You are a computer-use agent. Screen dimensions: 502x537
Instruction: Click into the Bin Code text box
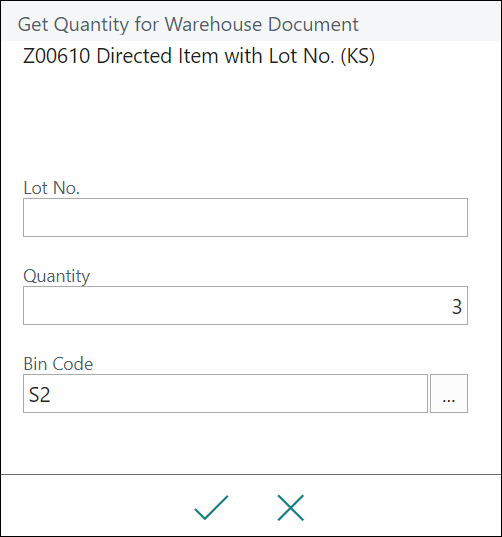[225, 393]
